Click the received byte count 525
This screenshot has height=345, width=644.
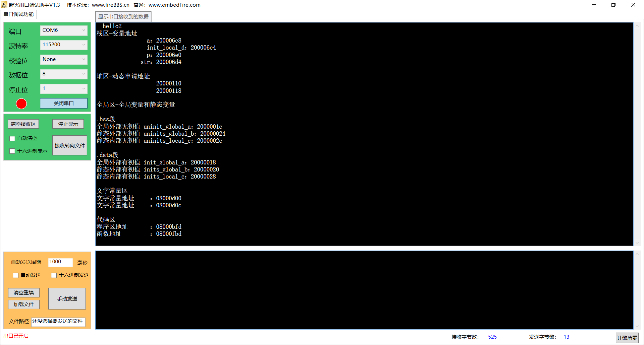pos(492,337)
